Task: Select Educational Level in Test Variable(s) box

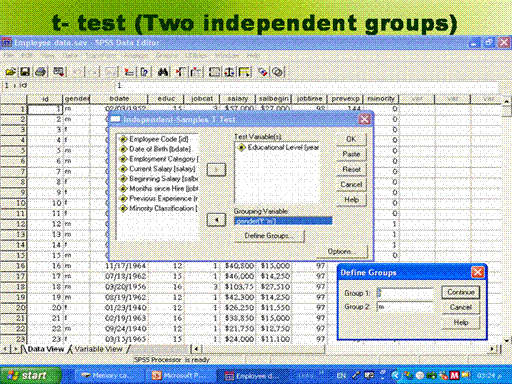Action: click(x=278, y=147)
